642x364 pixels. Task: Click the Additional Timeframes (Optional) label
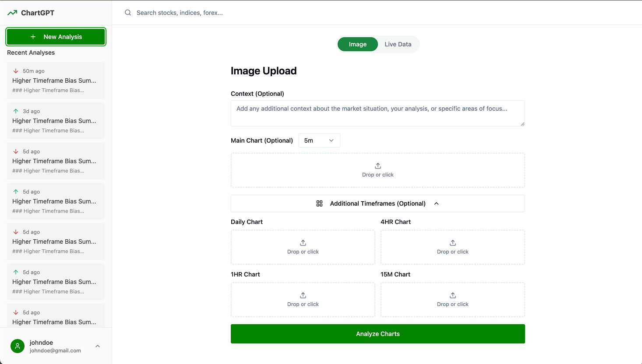[378, 203]
